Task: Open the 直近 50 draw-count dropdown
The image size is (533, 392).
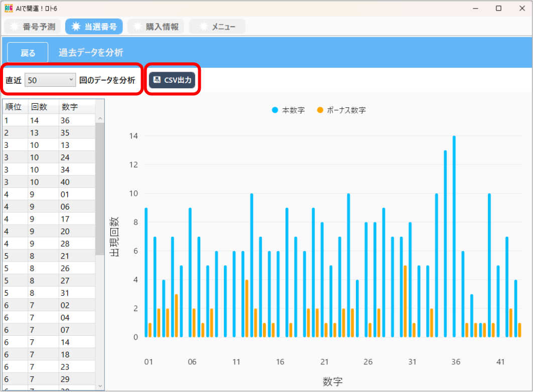Action: pos(50,80)
